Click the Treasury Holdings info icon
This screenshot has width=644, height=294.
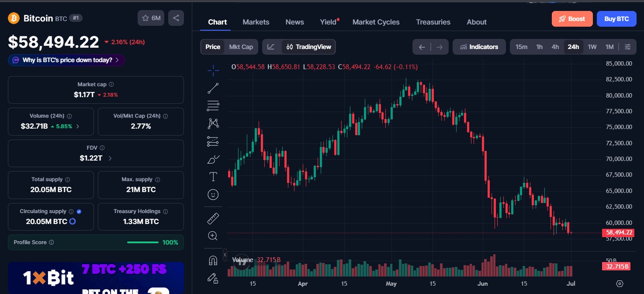[166, 211]
